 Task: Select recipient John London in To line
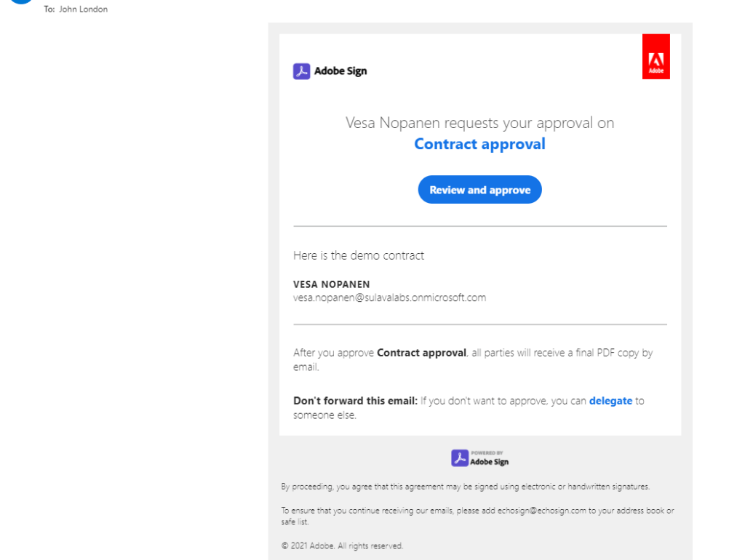(83, 9)
